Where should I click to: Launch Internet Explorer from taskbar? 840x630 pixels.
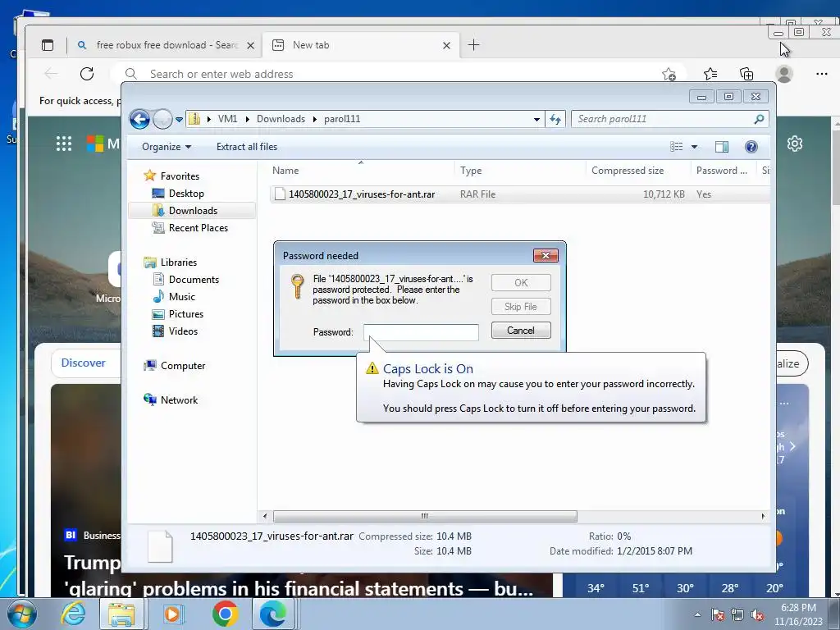tap(73, 614)
